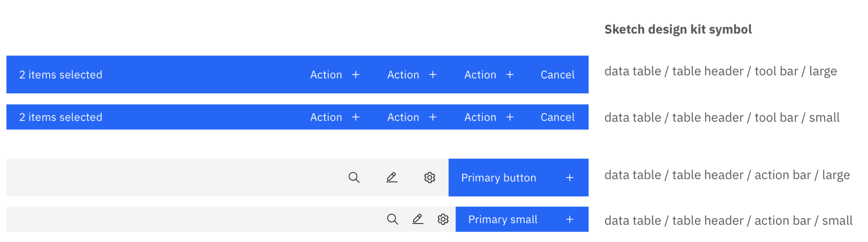The image size is (868, 242).
Task: Click the plus icon next to the last Action in the small toolbar
Action: click(510, 117)
